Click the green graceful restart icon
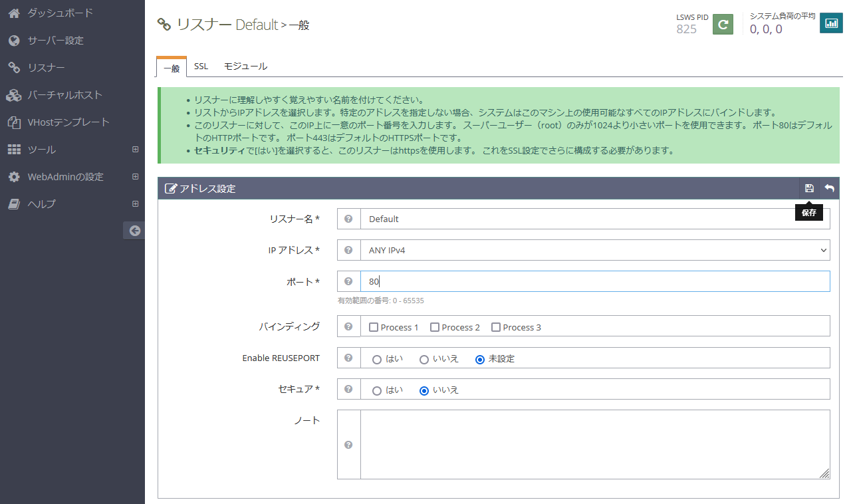 click(723, 24)
